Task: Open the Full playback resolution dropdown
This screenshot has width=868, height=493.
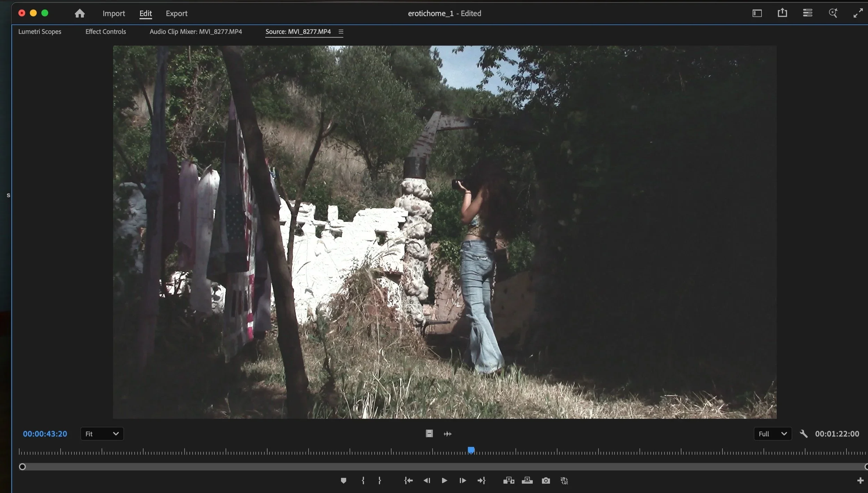Action: tap(773, 434)
